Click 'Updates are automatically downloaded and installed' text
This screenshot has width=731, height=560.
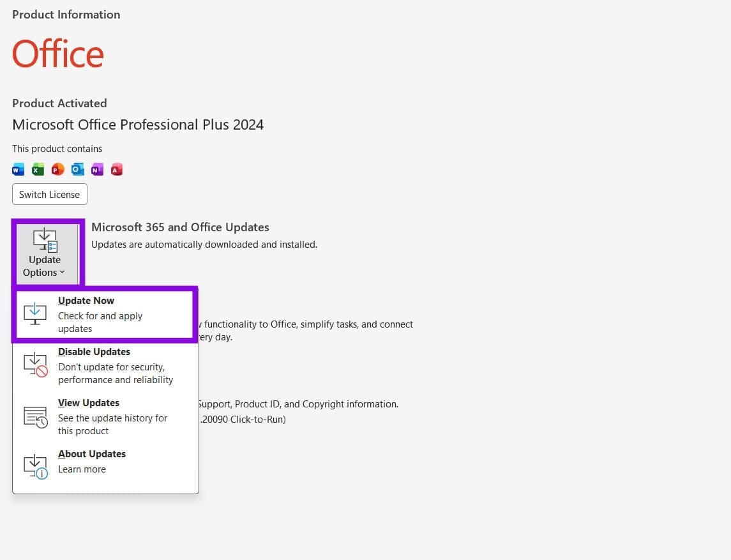[204, 245]
